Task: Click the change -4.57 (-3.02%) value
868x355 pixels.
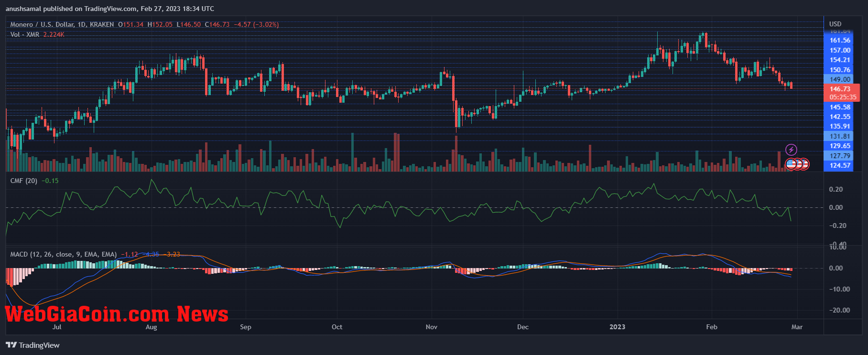Action: pyautogui.click(x=257, y=24)
